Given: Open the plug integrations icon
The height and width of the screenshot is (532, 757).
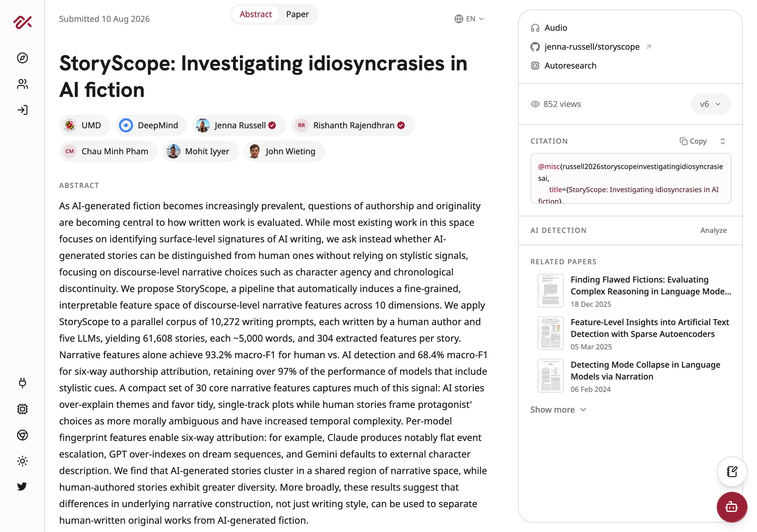Looking at the screenshot, I should click(x=22, y=383).
